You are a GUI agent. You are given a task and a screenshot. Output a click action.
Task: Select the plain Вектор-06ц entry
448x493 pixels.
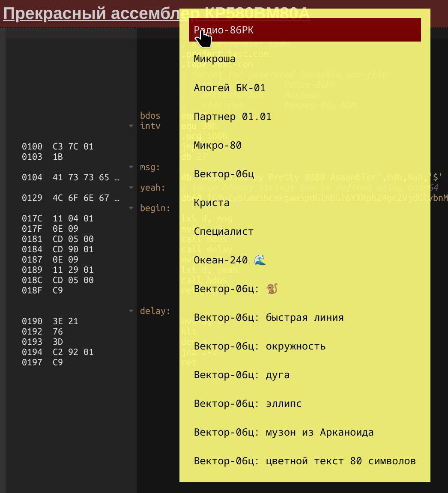click(x=224, y=174)
